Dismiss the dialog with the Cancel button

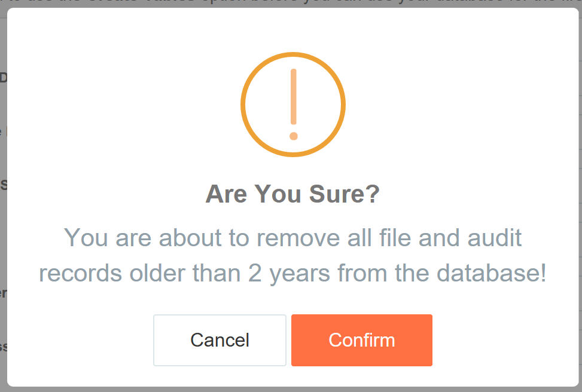[x=220, y=340]
